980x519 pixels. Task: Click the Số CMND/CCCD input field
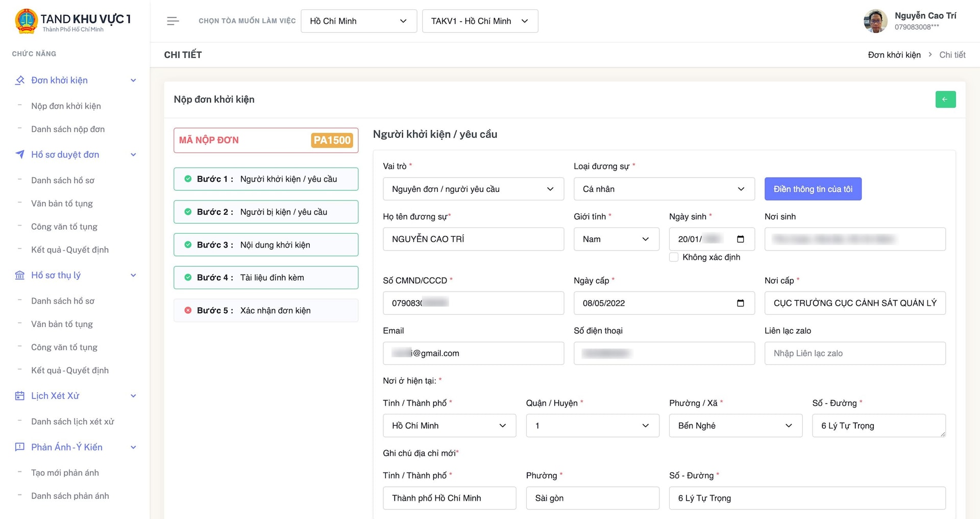[473, 303]
